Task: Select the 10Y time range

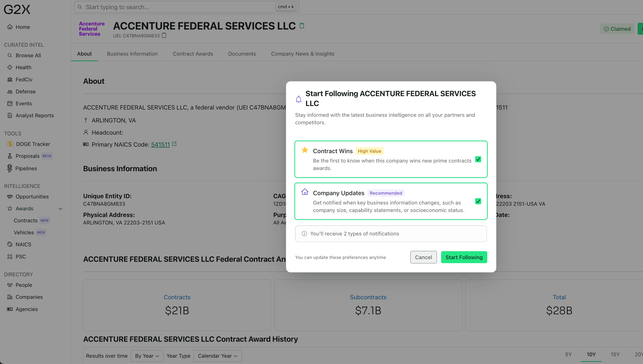Action: tap(591, 354)
